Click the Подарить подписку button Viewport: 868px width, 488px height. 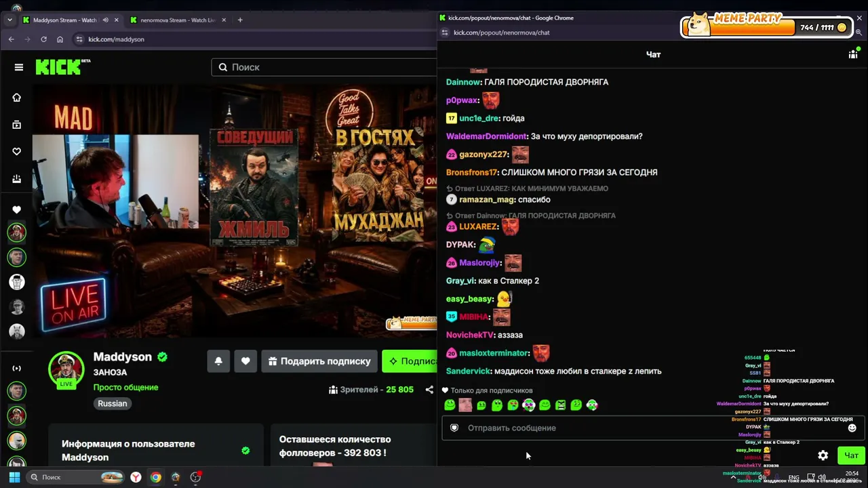(319, 361)
